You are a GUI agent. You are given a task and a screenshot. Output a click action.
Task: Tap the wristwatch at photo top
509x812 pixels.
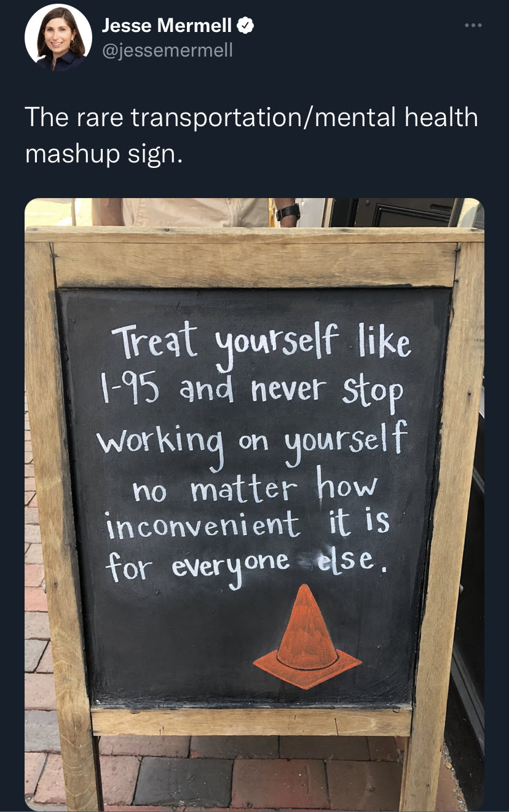(288, 212)
